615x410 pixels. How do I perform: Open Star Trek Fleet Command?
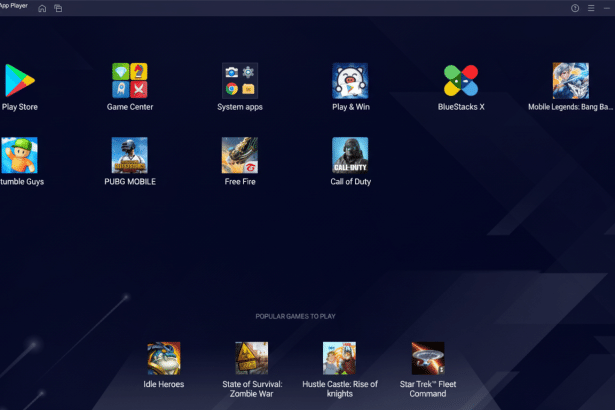[x=428, y=358]
